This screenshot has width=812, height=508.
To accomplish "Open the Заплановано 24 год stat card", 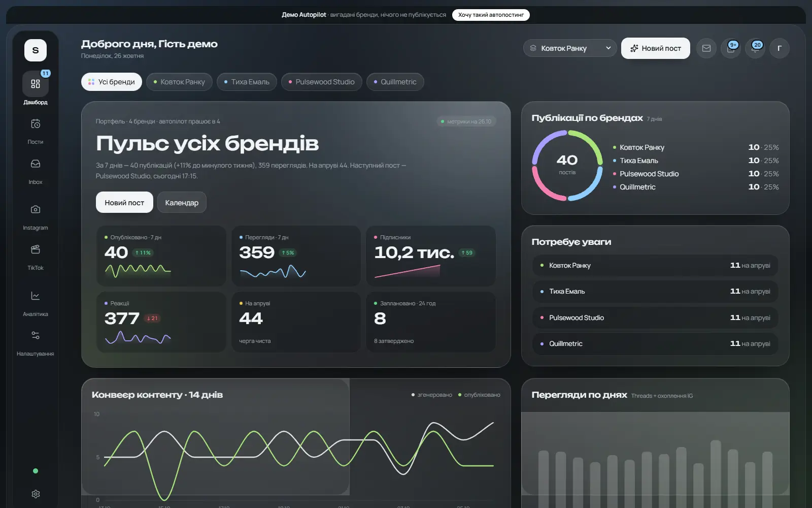I will (x=431, y=322).
